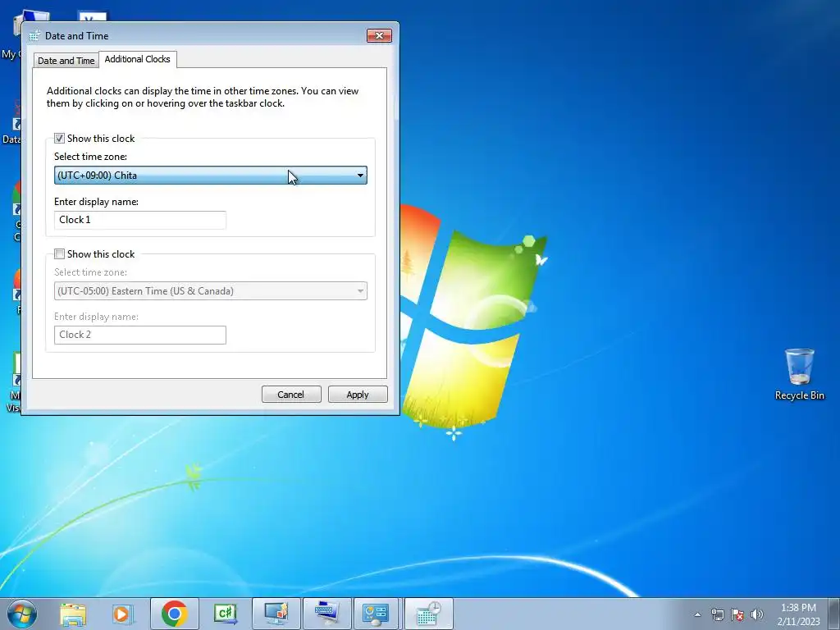The width and height of the screenshot is (840, 630).
Task: Click the Cancel button
Action: pyautogui.click(x=291, y=395)
